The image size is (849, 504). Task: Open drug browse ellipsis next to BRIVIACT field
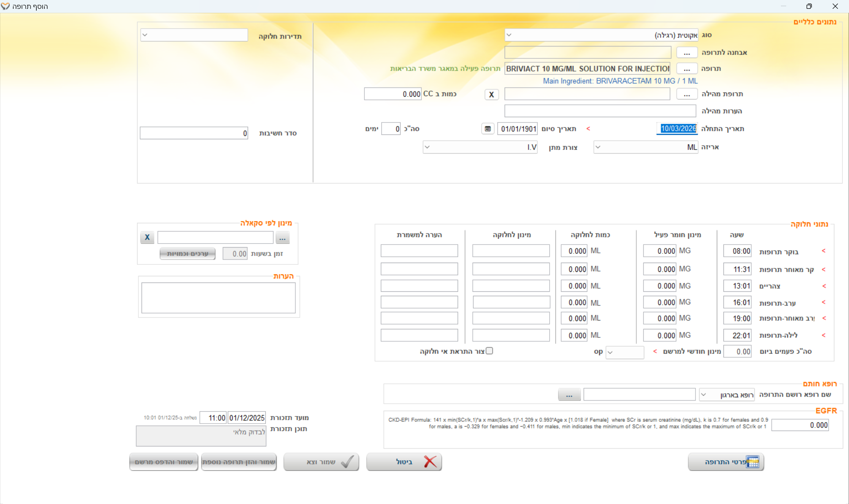(x=686, y=69)
